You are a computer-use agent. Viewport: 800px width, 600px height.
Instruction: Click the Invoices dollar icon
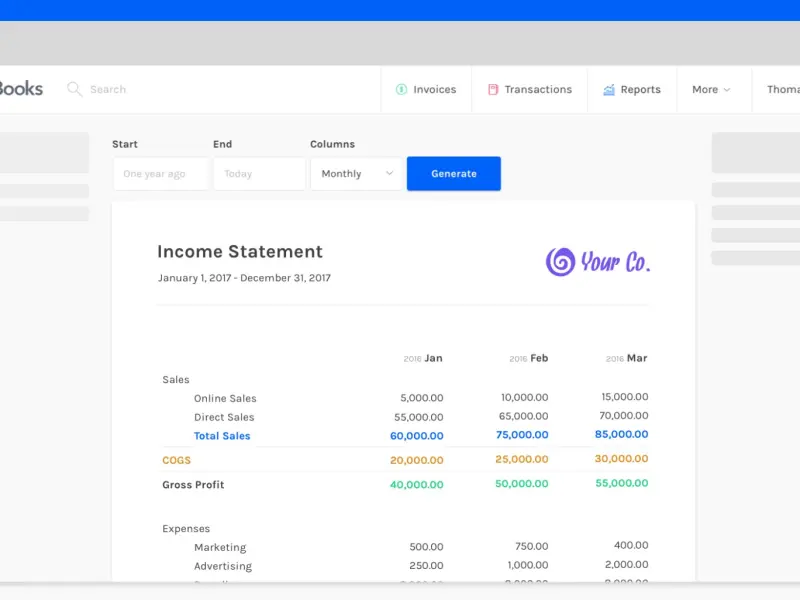(401, 89)
